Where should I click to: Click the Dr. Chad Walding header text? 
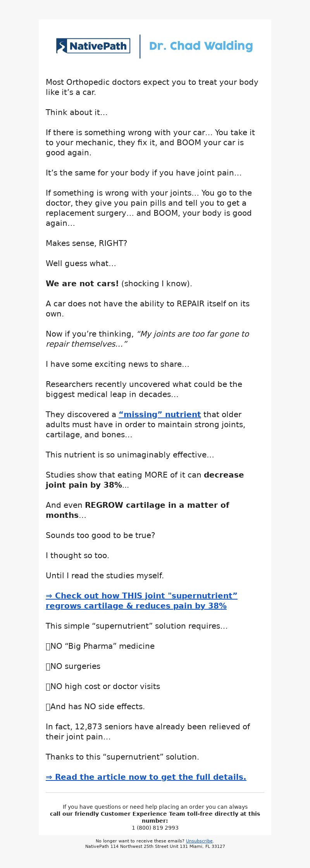click(x=201, y=46)
